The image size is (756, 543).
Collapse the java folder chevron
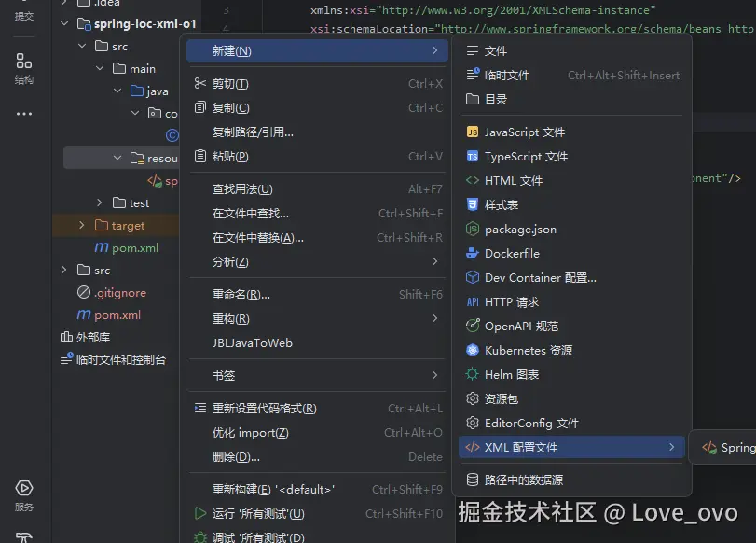click(117, 90)
